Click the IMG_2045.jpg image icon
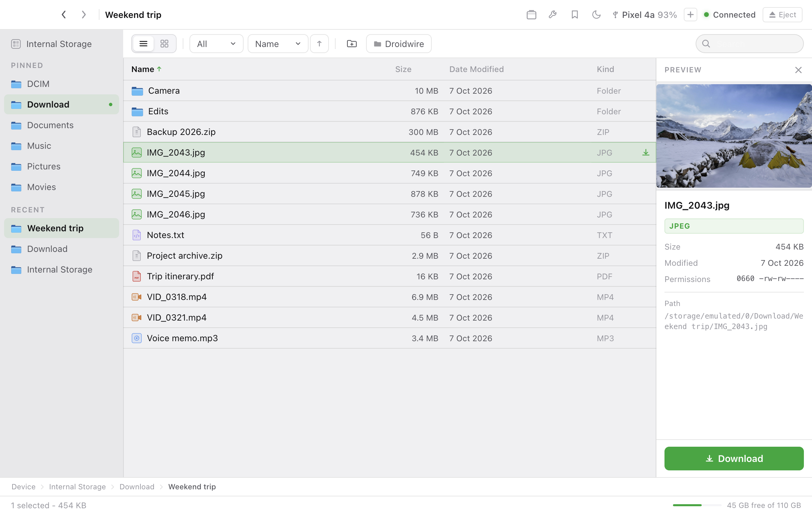Viewport: 812px width, 514px height. coord(137,194)
